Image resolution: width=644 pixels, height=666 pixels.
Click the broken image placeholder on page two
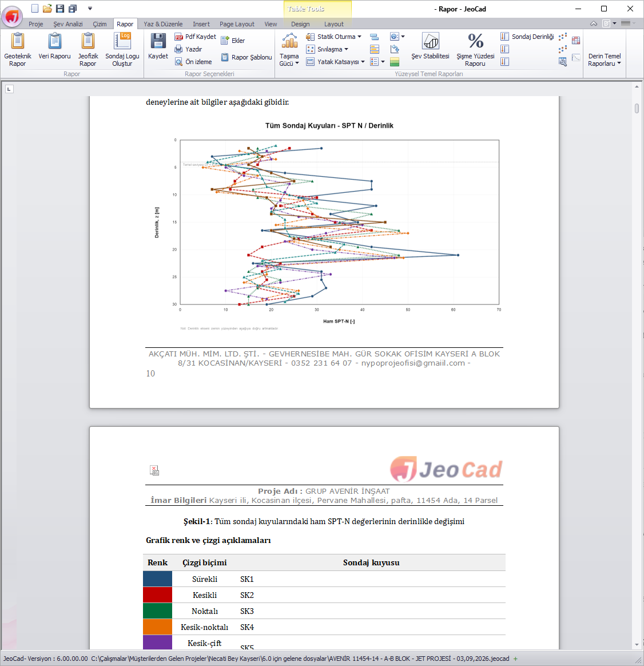tap(154, 470)
